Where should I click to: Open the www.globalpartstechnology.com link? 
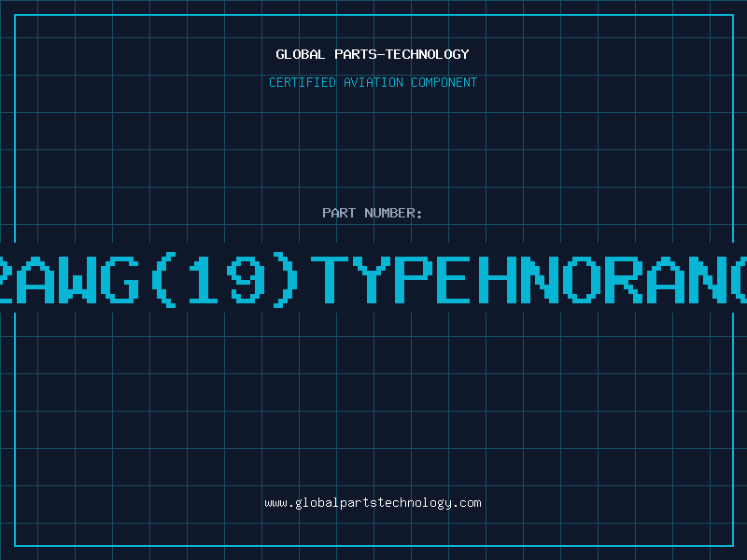pyautogui.click(x=373, y=503)
